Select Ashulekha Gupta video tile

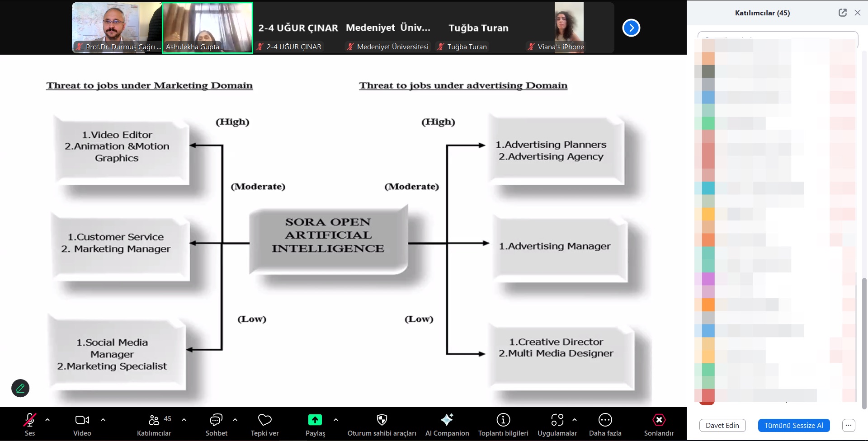(x=208, y=28)
